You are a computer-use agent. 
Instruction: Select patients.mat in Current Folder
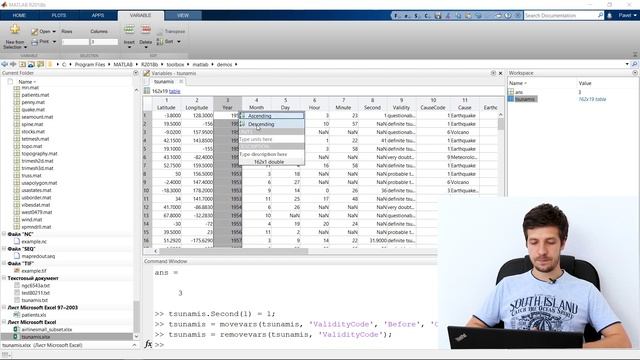[x=35, y=95]
